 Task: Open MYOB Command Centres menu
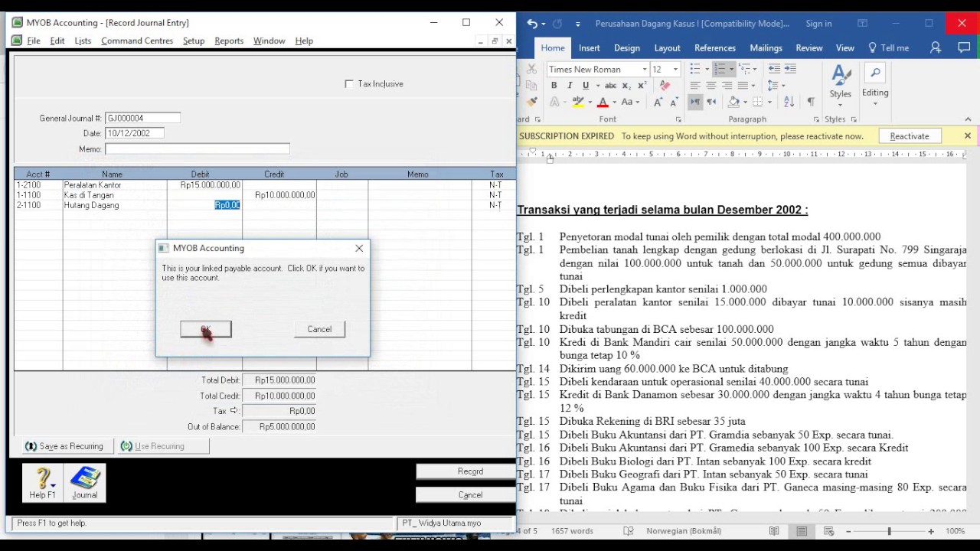137,41
